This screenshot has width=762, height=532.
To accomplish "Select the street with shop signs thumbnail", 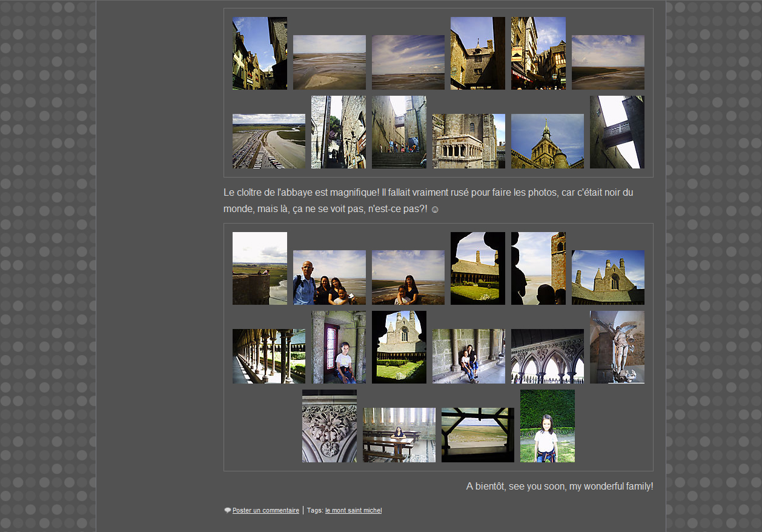I will coord(538,53).
